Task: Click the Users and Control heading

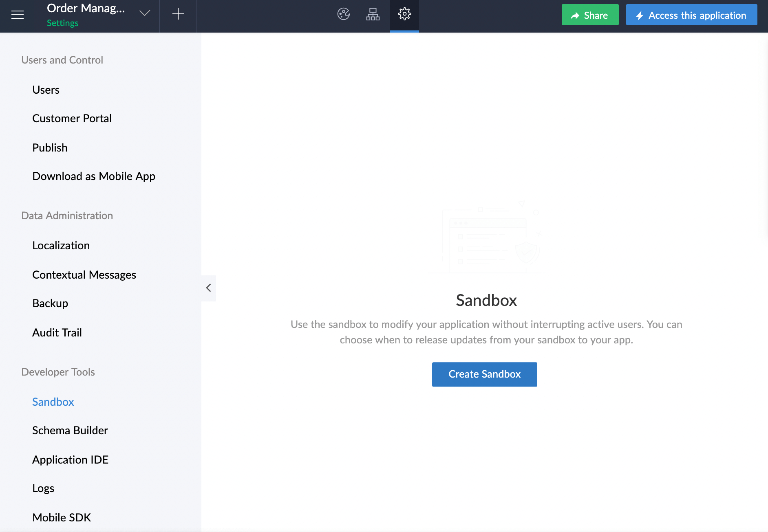Action: pos(62,60)
